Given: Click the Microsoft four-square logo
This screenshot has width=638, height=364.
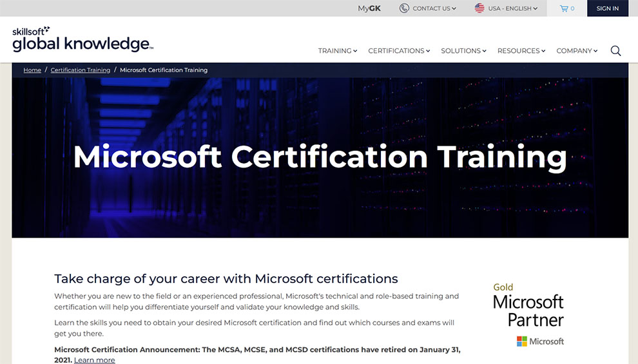Looking at the screenshot, I should tap(522, 341).
